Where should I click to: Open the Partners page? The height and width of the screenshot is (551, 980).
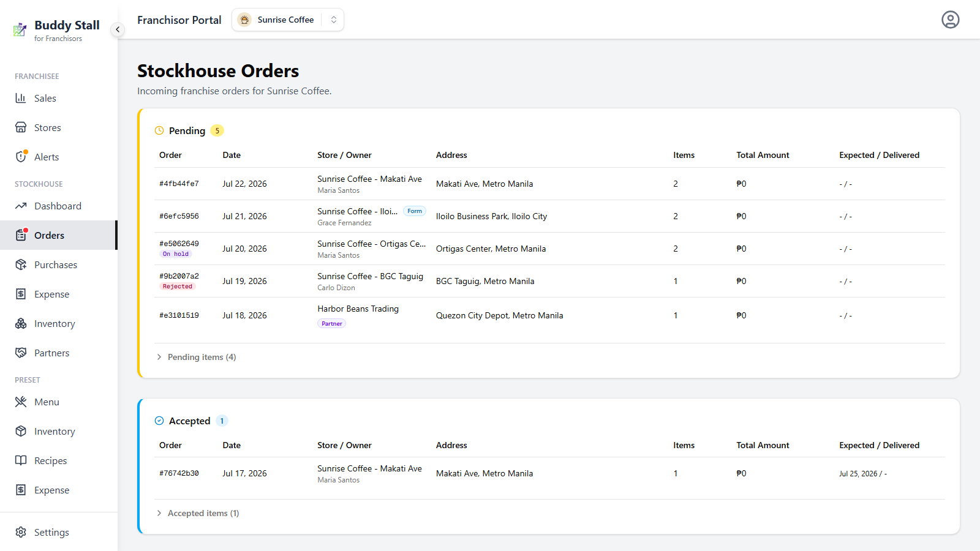pos(59,353)
